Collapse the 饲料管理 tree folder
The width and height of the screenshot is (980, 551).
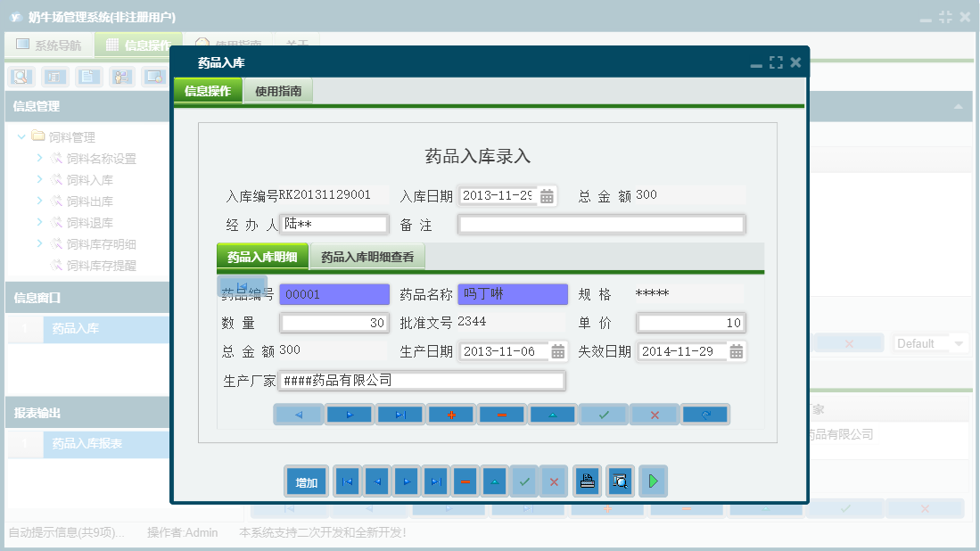pos(21,134)
